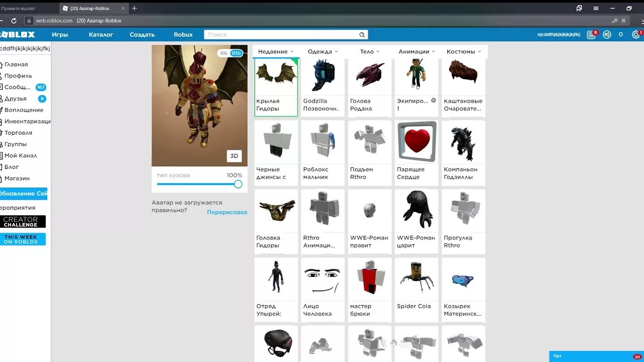Expand the Недавние dropdown
The image size is (644, 362).
(276, 51)
